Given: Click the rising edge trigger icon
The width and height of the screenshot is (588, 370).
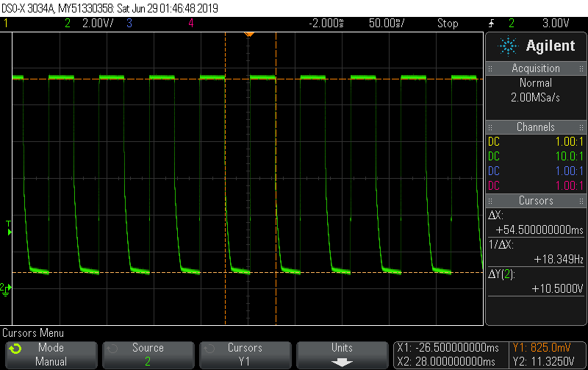Looking at the screenshot, I should [491, 24].
